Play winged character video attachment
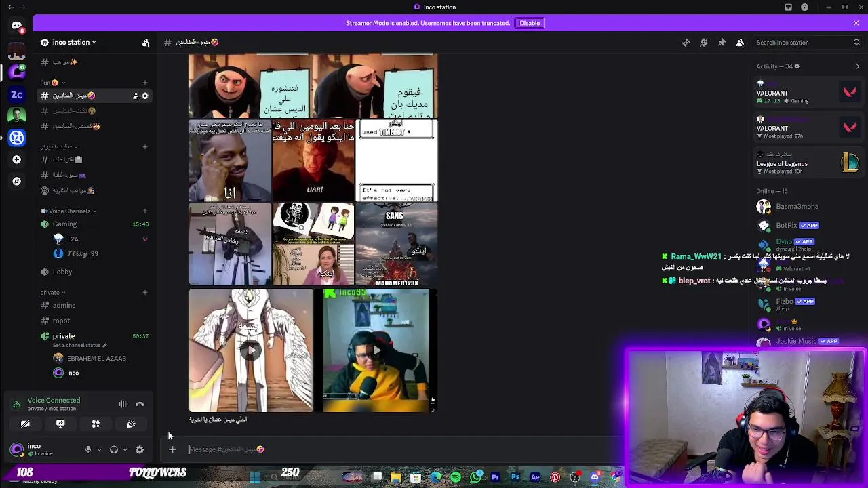Image resolution: width=868 pixels, height=488 pixels. click(x=250, y=350)
